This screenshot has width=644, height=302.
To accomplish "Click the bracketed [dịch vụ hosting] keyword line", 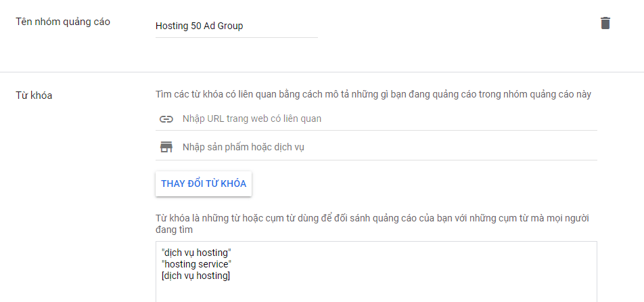I will click(x=196, y=275).
